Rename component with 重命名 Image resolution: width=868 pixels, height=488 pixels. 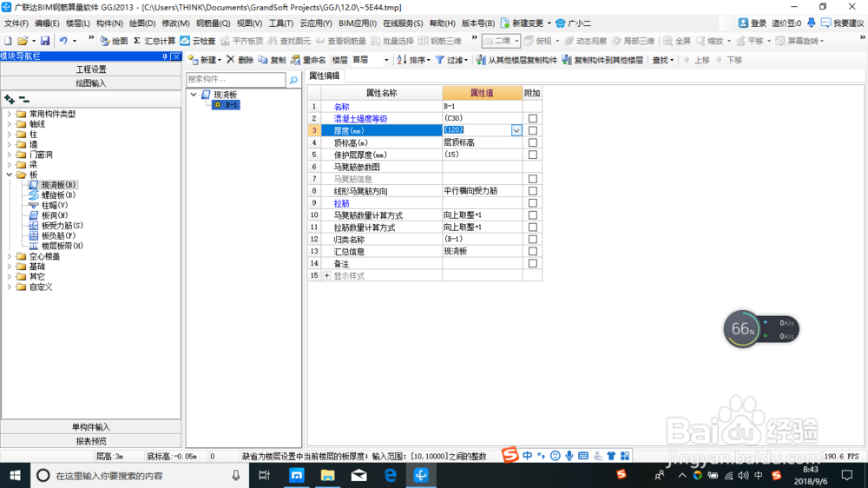coord(308,60)
